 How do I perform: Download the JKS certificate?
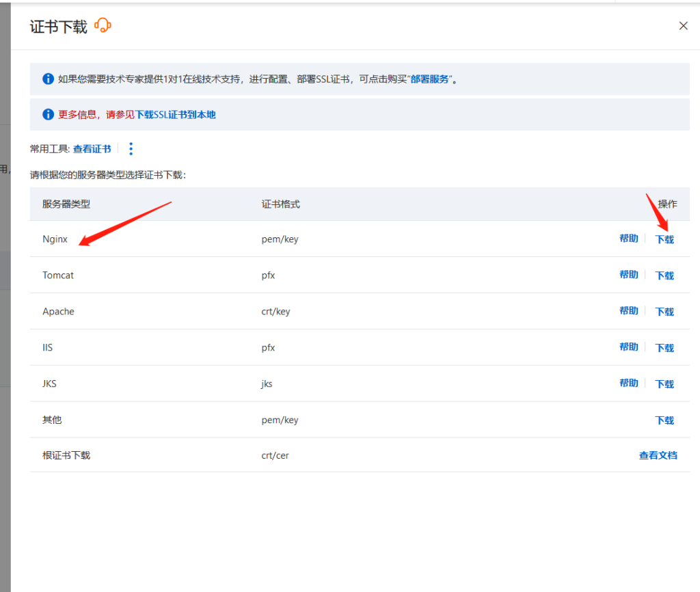coord(664,384)
